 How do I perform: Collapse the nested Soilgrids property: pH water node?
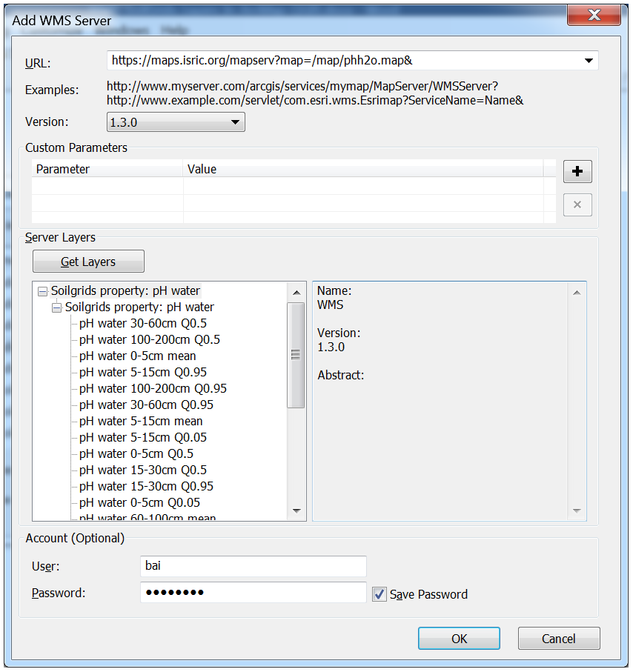tap(56, 307)
